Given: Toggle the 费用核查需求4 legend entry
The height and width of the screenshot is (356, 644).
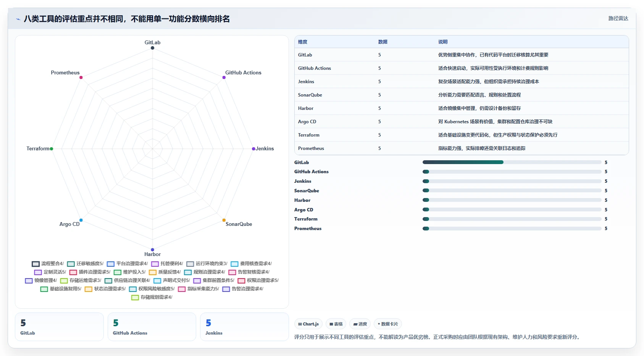Looking at the screenshot, I should (x=251, y=264).
